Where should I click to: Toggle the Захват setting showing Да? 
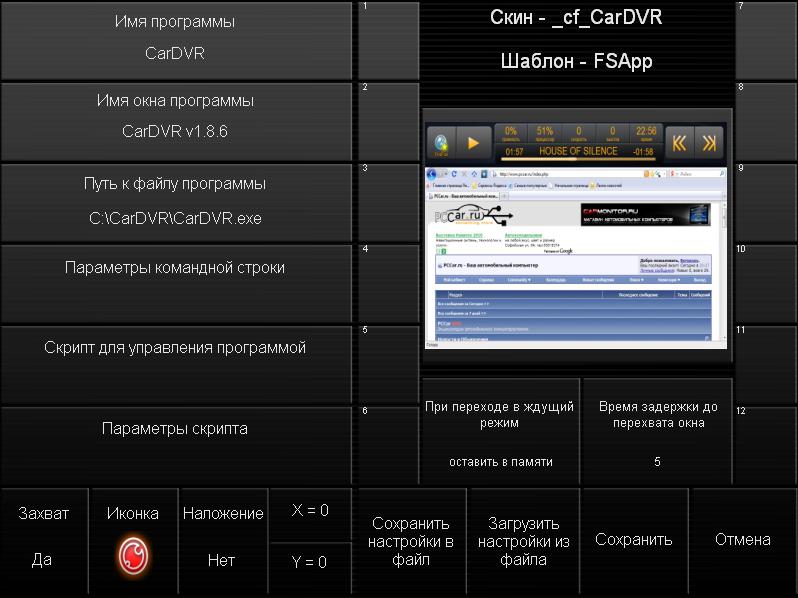[x=44, y=537]
